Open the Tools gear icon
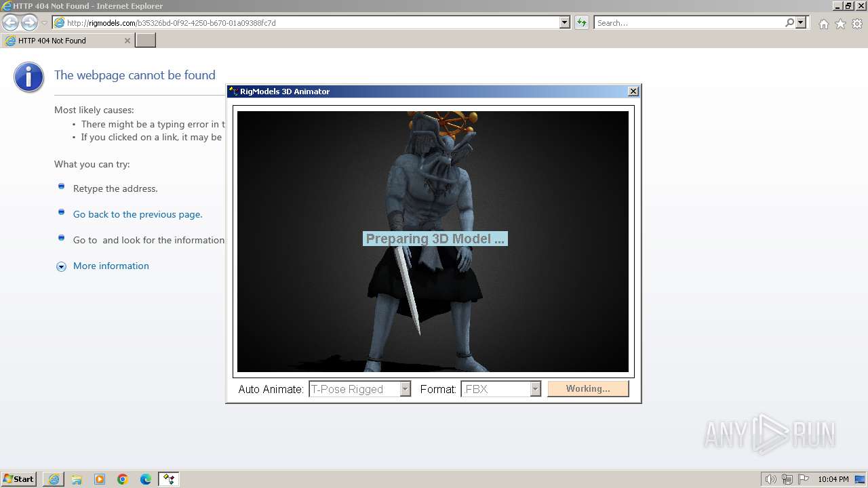The height and width of the screenshot is (488, 868). pyautogui.click(x=857, y=24)
